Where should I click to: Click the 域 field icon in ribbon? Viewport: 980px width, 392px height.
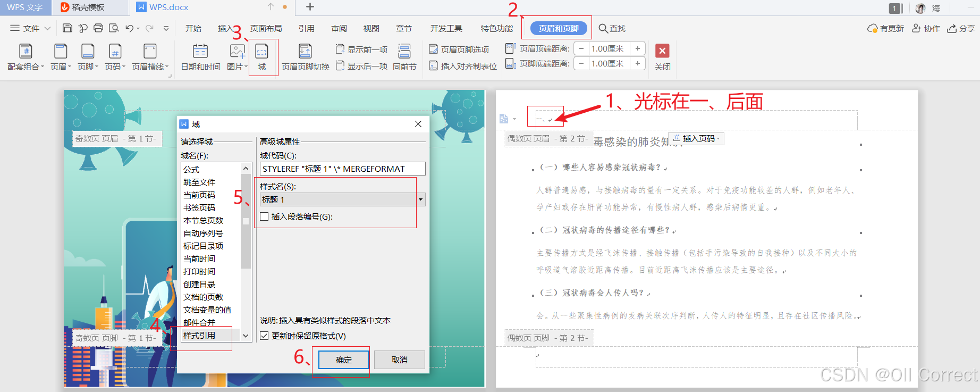262,51
